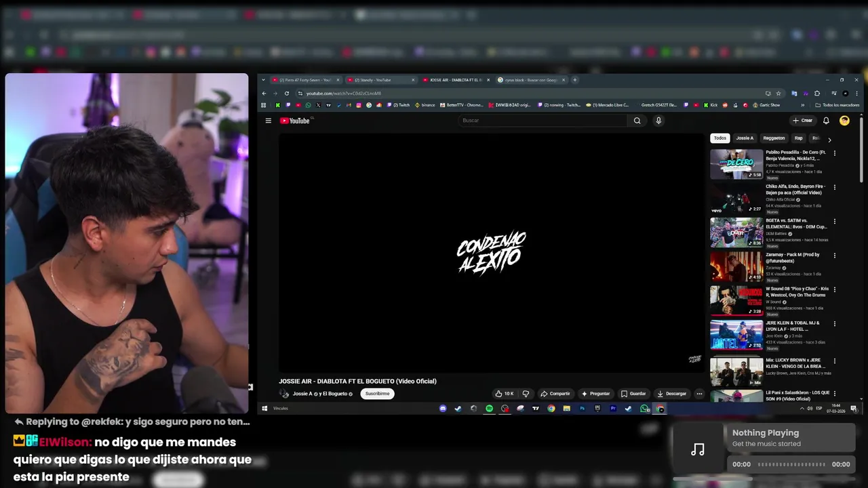Open WhatsApp from the taskbar

[644, 409]
